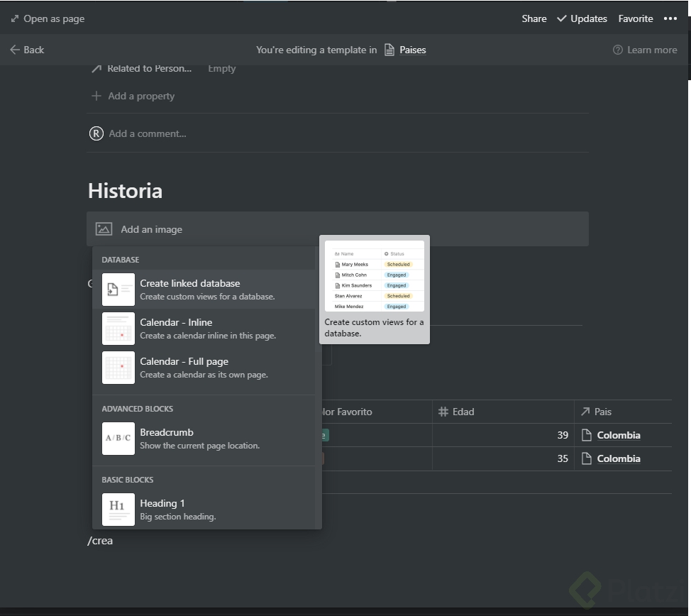Choose Calendar - Inline from the menu

coord(204,329)
